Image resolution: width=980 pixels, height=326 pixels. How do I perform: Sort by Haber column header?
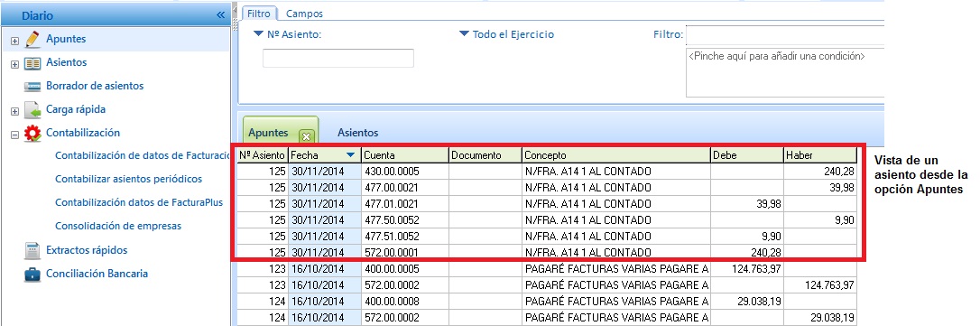pos(820,155)
